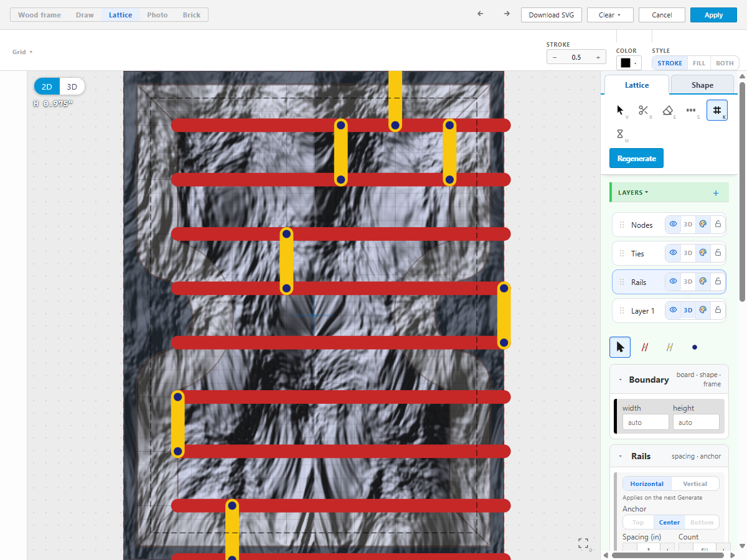The width and height of the screenshot is (747, 560).
Task: Apply the lattice changes
Action: pos(713,15)
